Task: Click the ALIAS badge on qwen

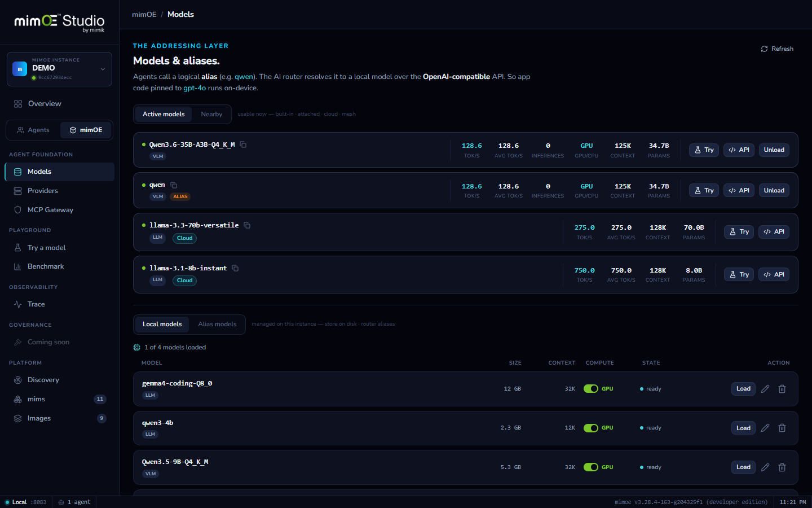Action: coord(180,197)
